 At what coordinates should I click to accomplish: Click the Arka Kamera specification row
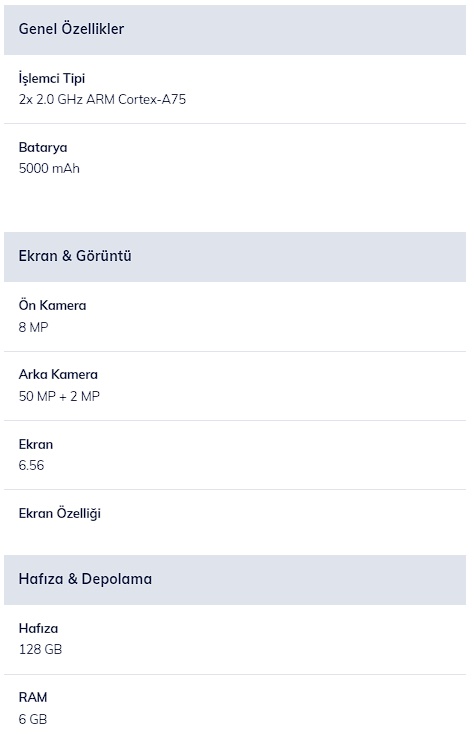tap(235, 386)
